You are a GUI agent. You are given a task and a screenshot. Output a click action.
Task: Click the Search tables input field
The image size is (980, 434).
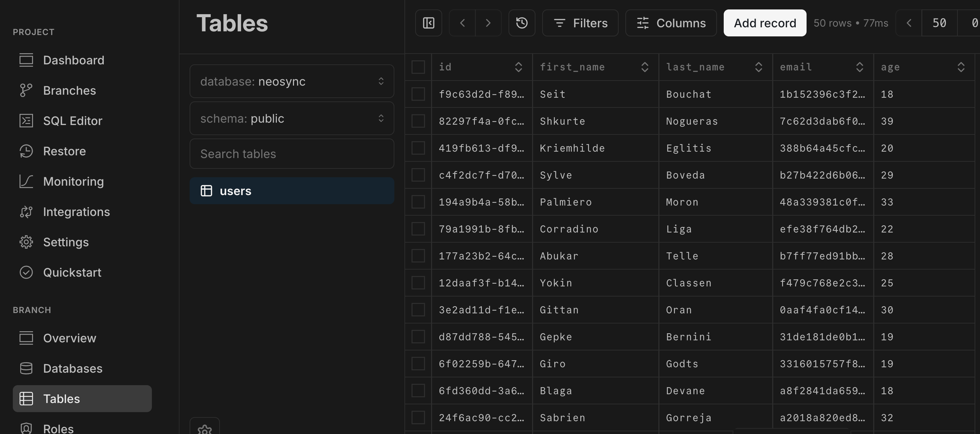coord(291,154)
